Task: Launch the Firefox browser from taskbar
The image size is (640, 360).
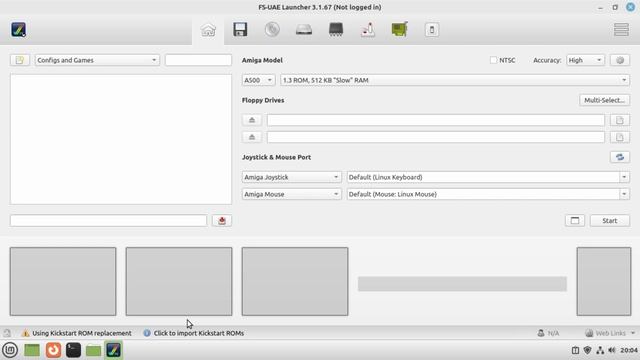Action: (53, 350)
